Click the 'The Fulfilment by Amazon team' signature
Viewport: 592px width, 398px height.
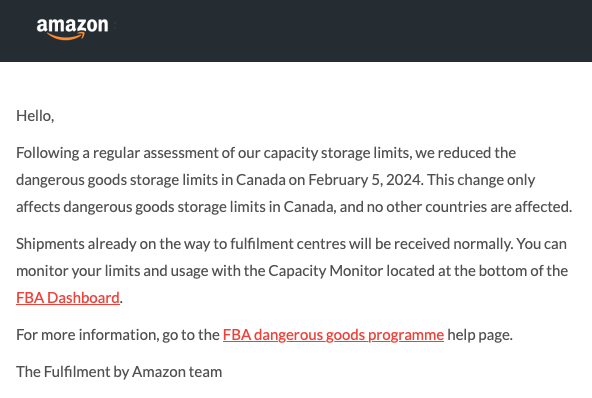[119, 372]
